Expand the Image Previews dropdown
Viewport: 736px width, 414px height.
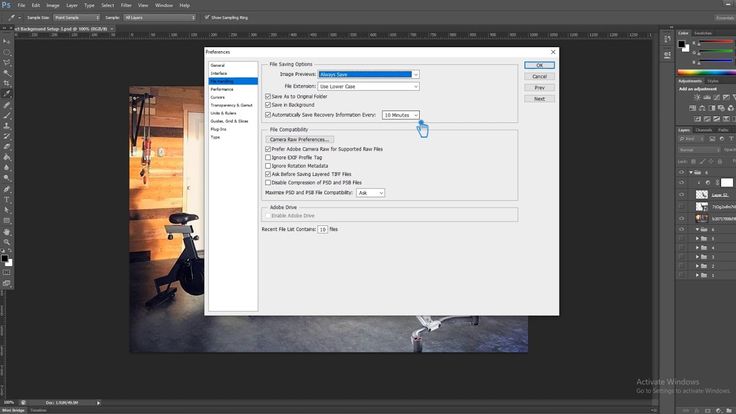369,74
